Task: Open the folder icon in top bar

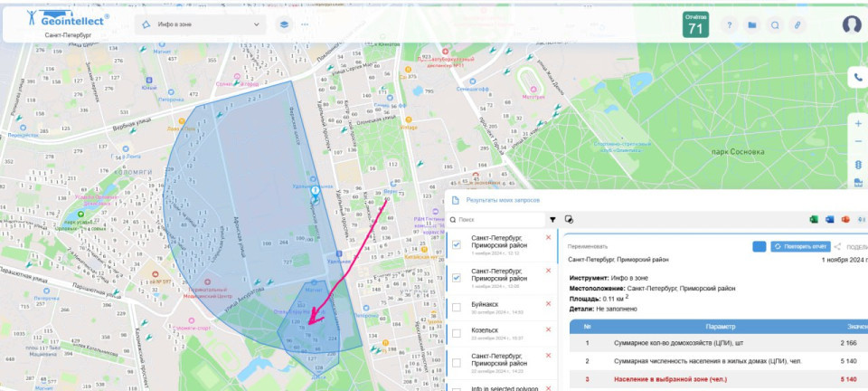Action: [751, 25]
